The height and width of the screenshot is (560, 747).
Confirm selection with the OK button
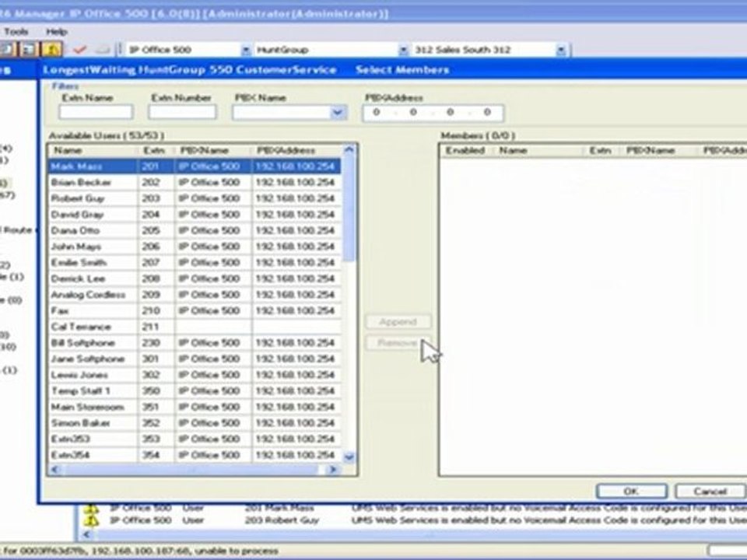(x=632, y=491)
